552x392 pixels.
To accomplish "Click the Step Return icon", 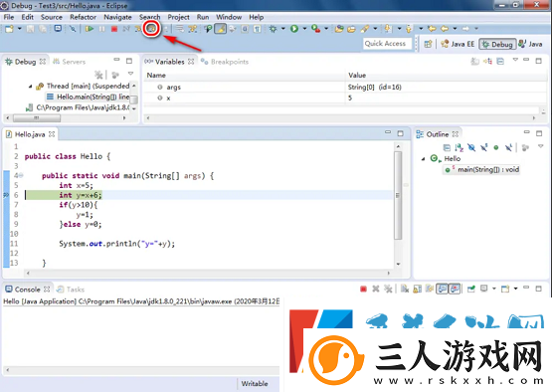I will pos(165,29).
